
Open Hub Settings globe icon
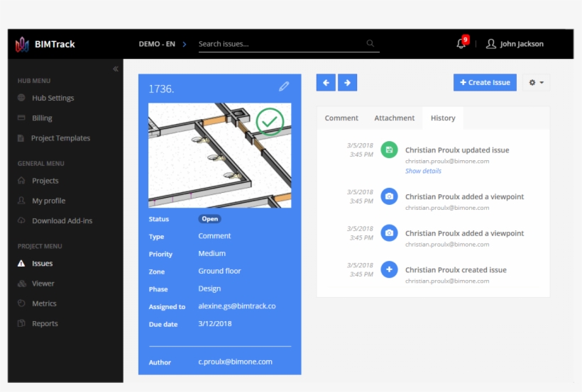(x=21, y=98)
